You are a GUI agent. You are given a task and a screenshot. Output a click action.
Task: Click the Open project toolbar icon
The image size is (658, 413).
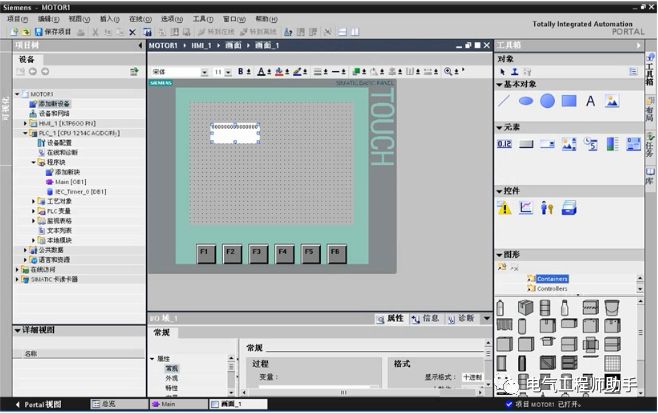(26, 32)
